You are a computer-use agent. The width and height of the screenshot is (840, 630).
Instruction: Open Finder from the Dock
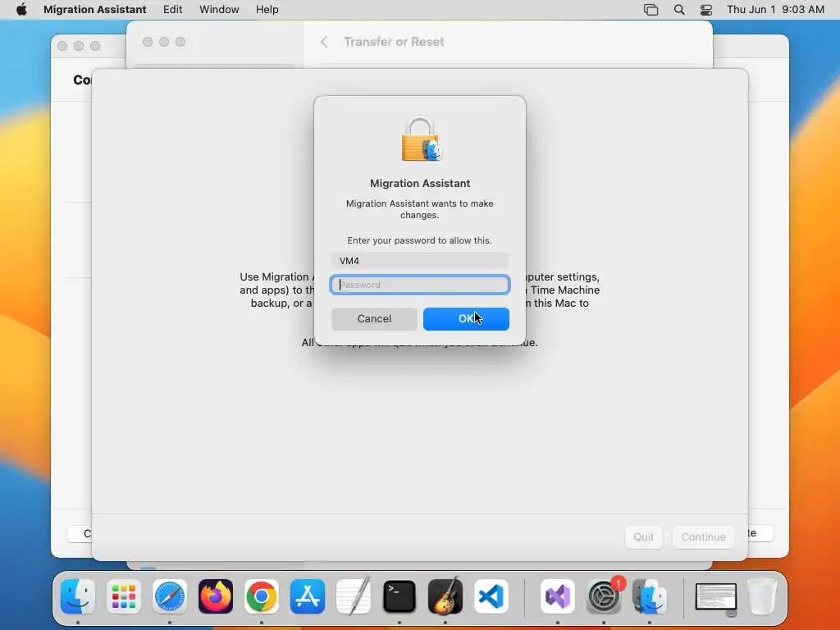(78, 596)
